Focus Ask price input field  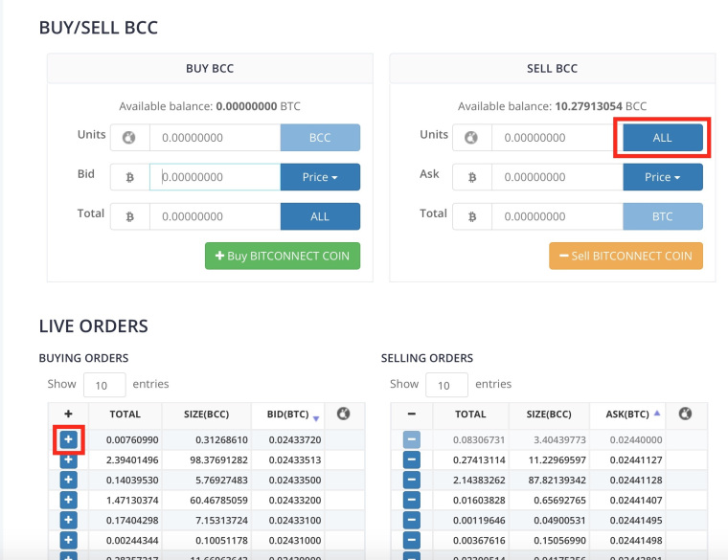coord(557,177)
